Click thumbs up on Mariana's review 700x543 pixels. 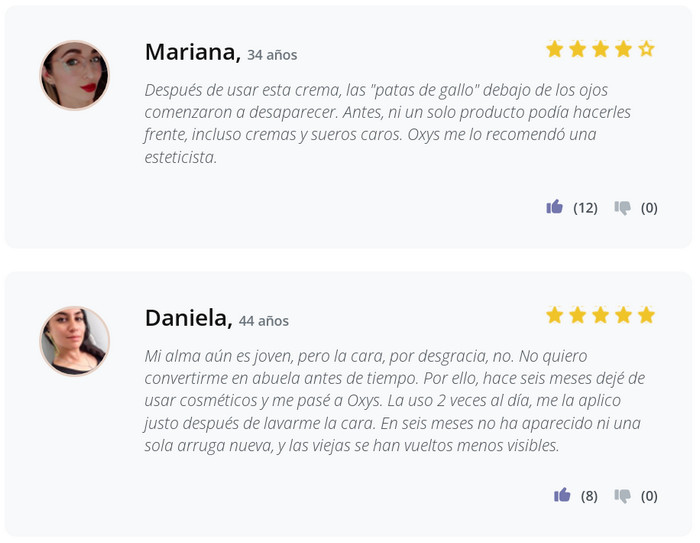click(x=554, y=207)
